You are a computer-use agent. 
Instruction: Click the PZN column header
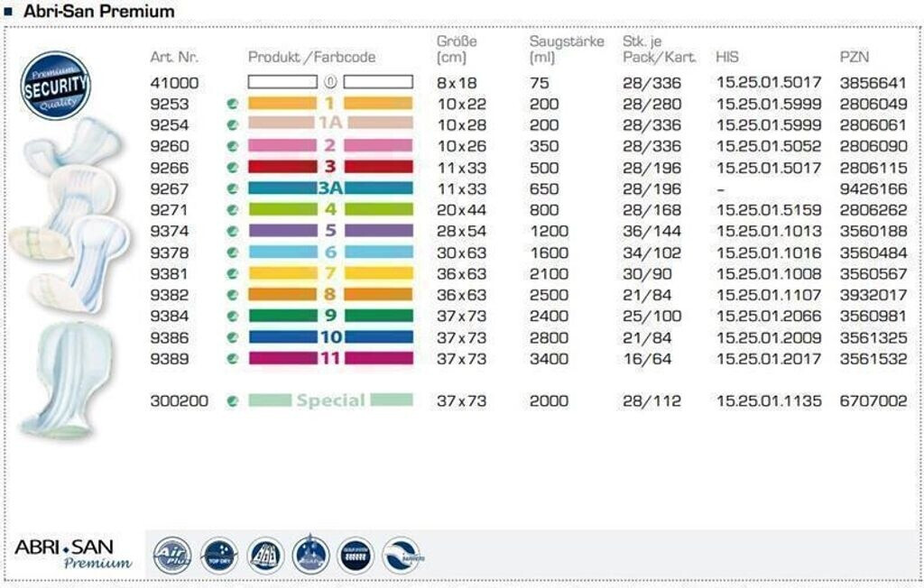[x=855, y=58]
